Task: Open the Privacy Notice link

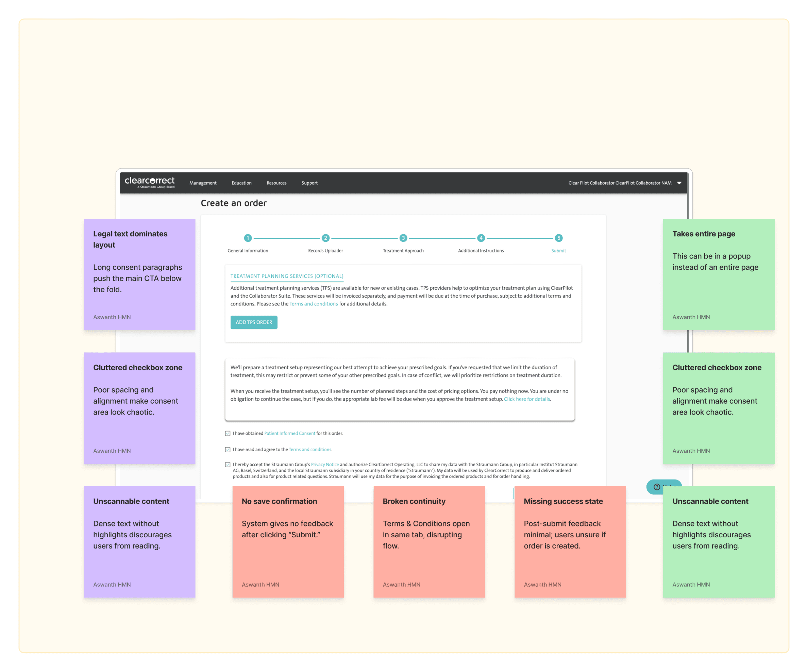Action: pyautogui.click(x=325, y=465)
